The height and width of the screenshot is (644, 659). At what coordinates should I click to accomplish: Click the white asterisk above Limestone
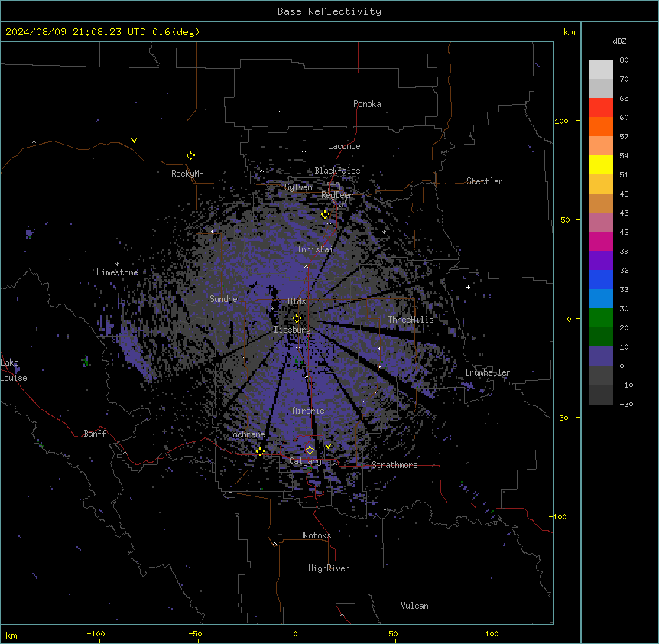click(117, 265)
